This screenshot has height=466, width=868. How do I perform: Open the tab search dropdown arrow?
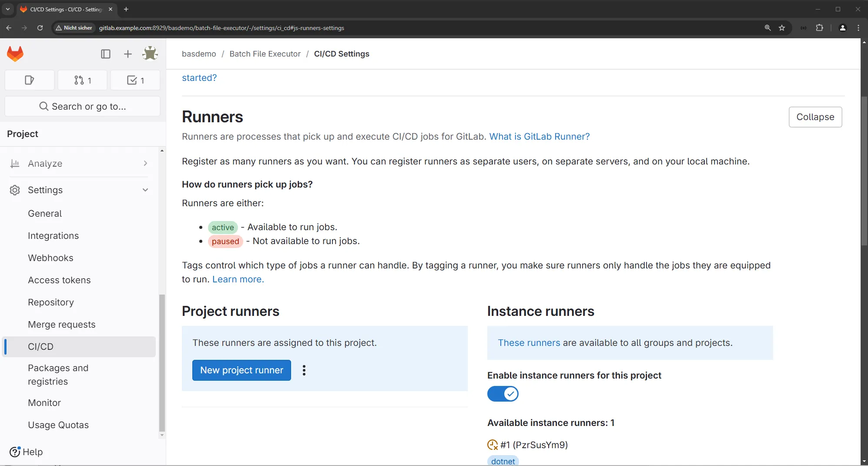pyautogui.click(x=7, y=9)
